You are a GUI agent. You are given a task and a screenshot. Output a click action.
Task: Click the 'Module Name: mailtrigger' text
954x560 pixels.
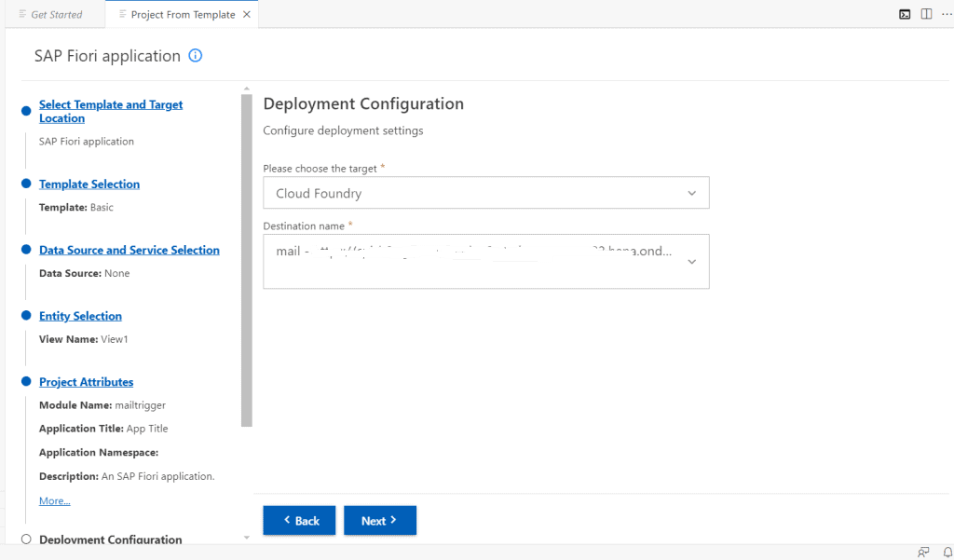[102, 405]
